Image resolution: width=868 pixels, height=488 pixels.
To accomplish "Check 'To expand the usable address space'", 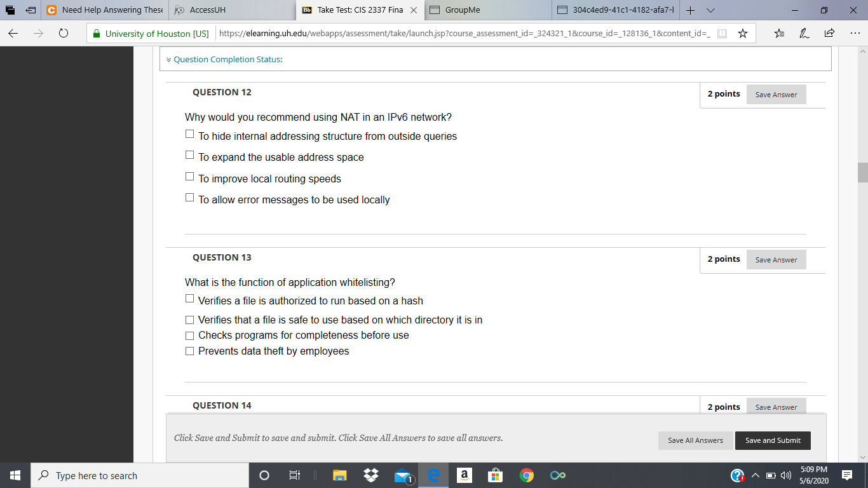I will (189, 154).
